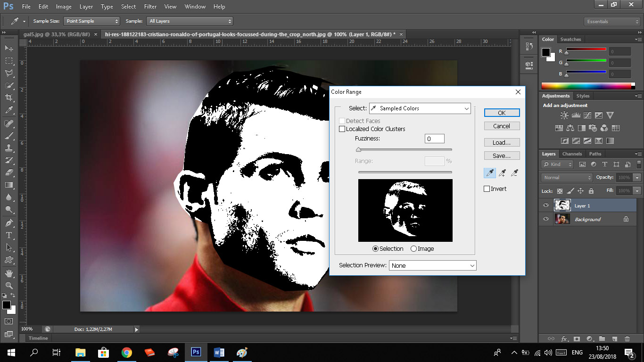Open the Sample Size dropdown
This screenshot has width=644, height=362.
pyautogui.click(x=92, y=21)
